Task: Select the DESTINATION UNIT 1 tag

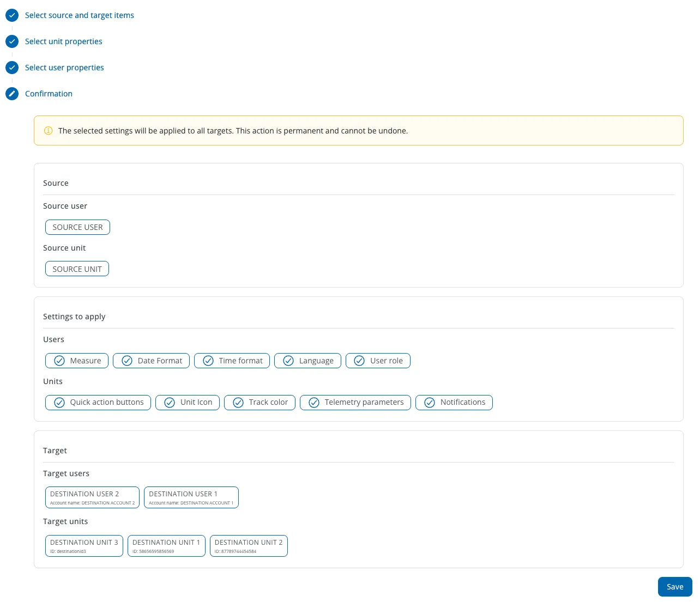Action: tap(166, 546)
